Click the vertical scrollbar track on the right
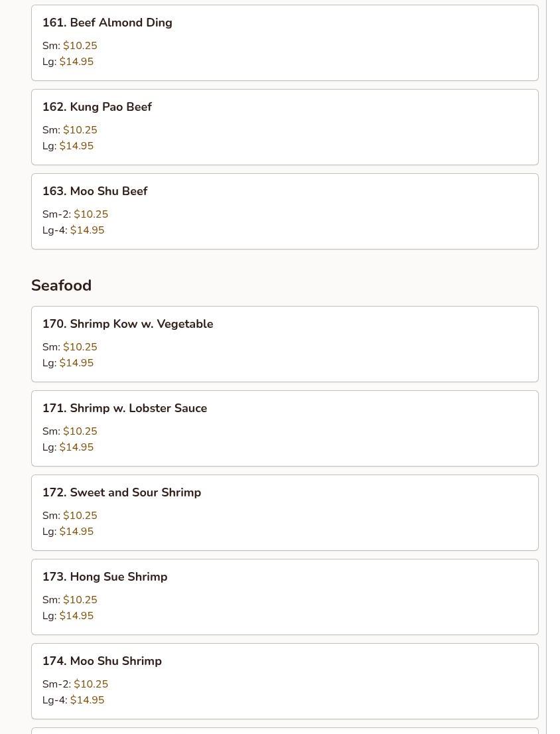This screenshot has height=734, width=560. pyautogui.click(x=553, y=367)
